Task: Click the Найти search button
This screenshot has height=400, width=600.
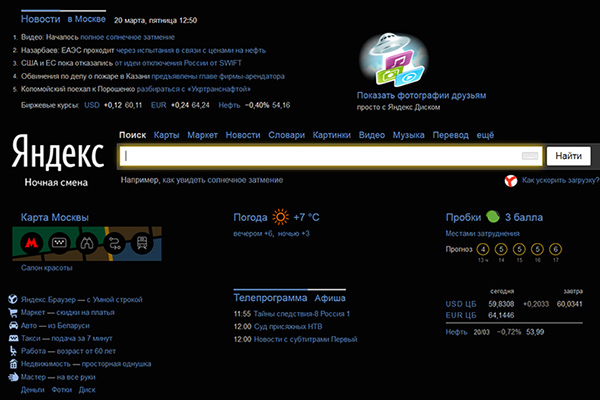Action: pyautogui.click(x=569, y=156)
